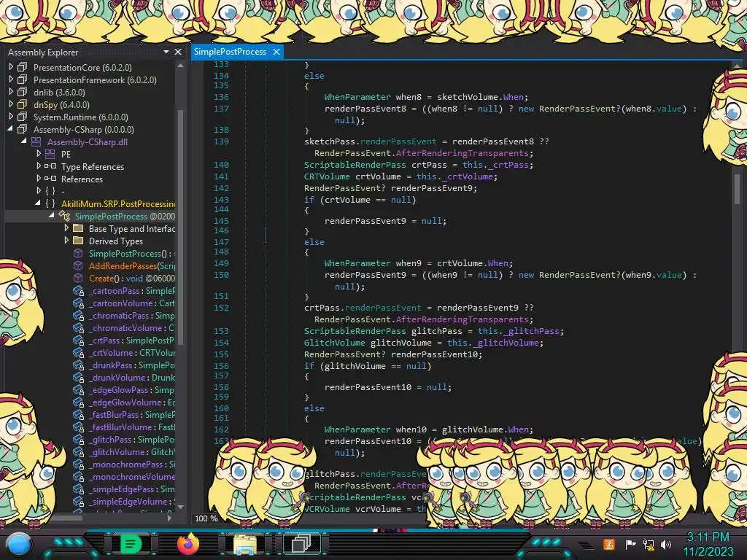Collapse the AkilliMum.SRP.PostProcessing namespace node
This screenshot has width=747, height=560.
coord(38,203)
